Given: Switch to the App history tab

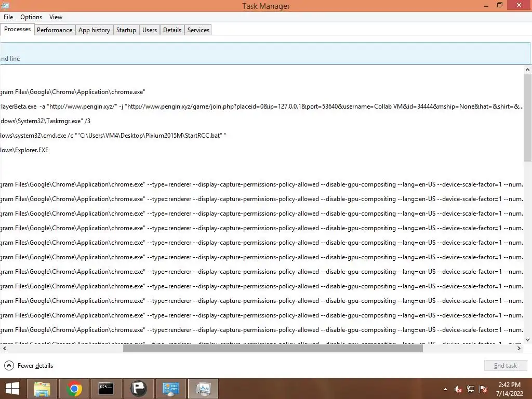Looking at the screenshot, I should pos(95,30).
